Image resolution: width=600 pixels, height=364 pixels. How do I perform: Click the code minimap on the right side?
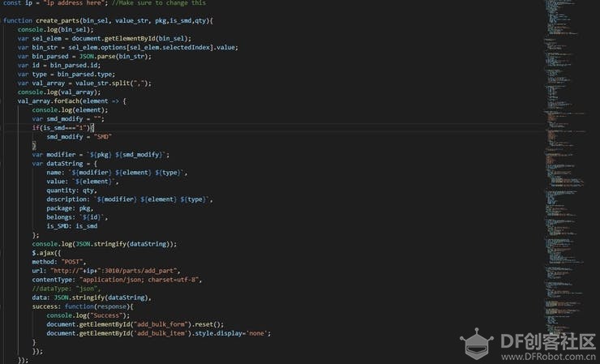[x=566, y=169]
